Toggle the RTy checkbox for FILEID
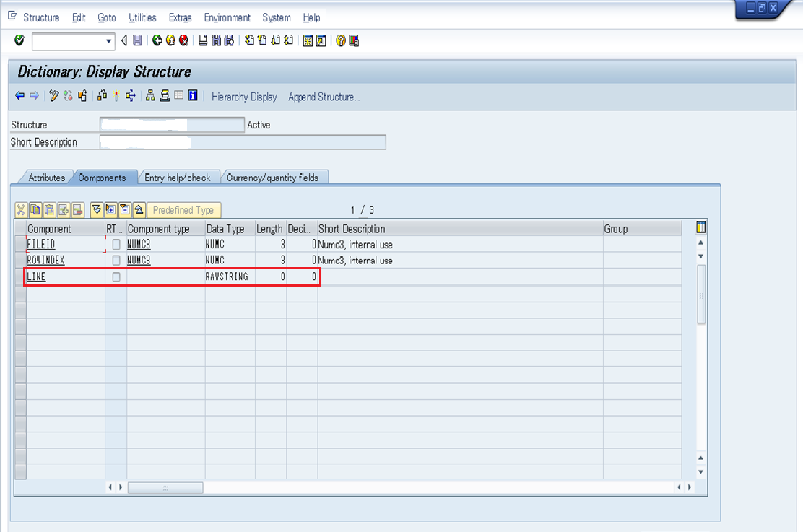 (x=116, y=245)
